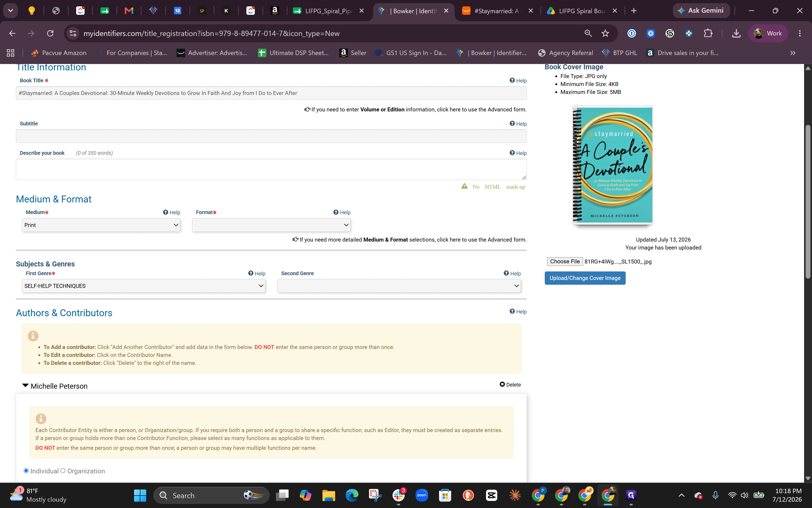Open Work profile menu

tap(768, 33)
